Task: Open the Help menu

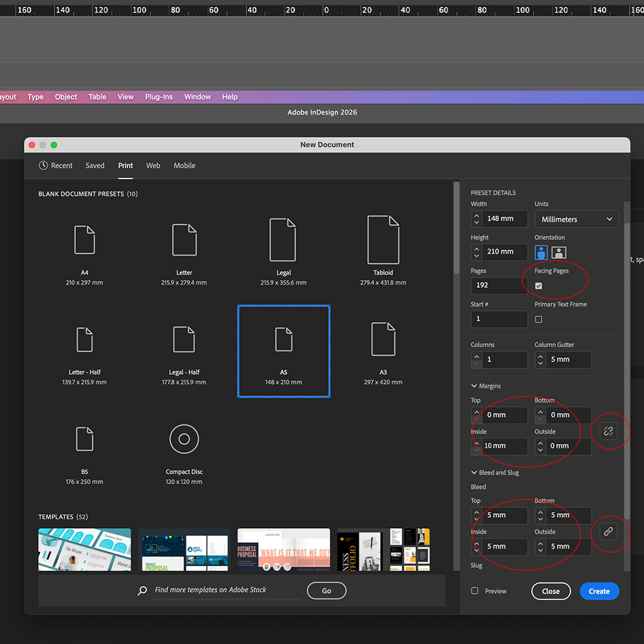Action: (230, 97)
